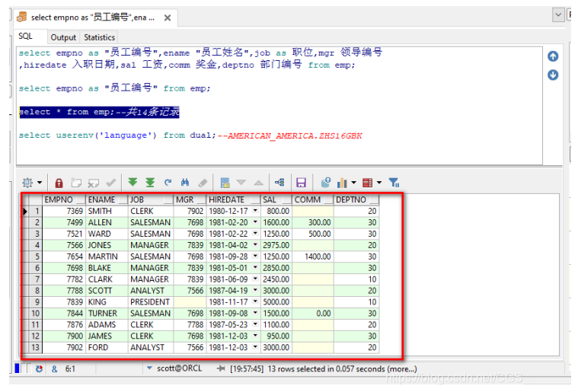Click the highlighted 'select * from emp' line
Viewport: 578px width, 392px height.
coord(99,112)
